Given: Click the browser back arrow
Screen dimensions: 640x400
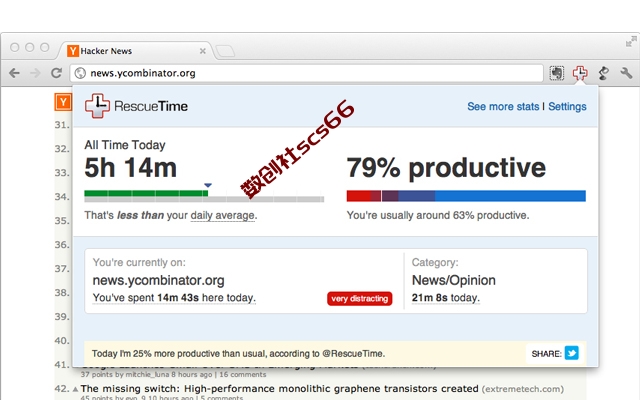Looking at the screenshot, I should [14, 73].
